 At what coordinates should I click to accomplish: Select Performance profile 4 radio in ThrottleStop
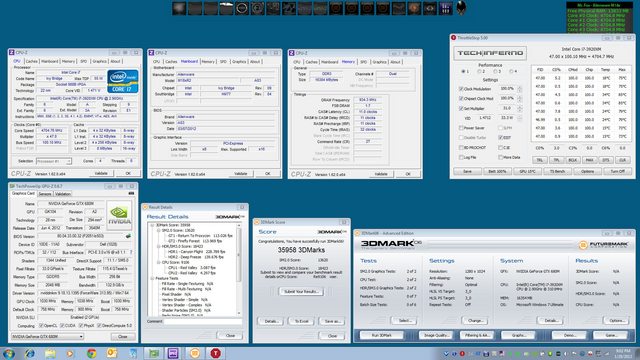click(x=511, y=71)
